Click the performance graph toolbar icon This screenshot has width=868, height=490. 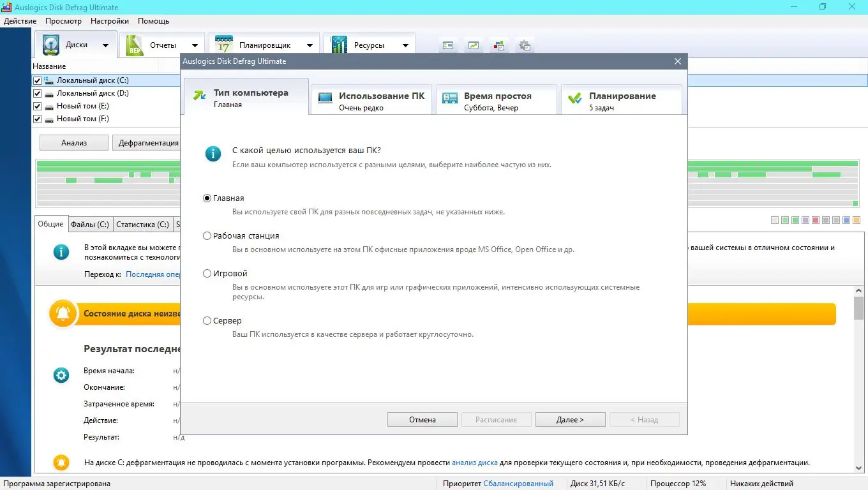(x=473, y=45)
